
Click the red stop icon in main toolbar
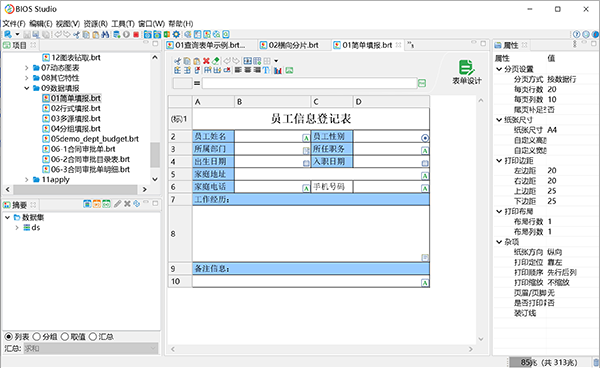[136, 35]
